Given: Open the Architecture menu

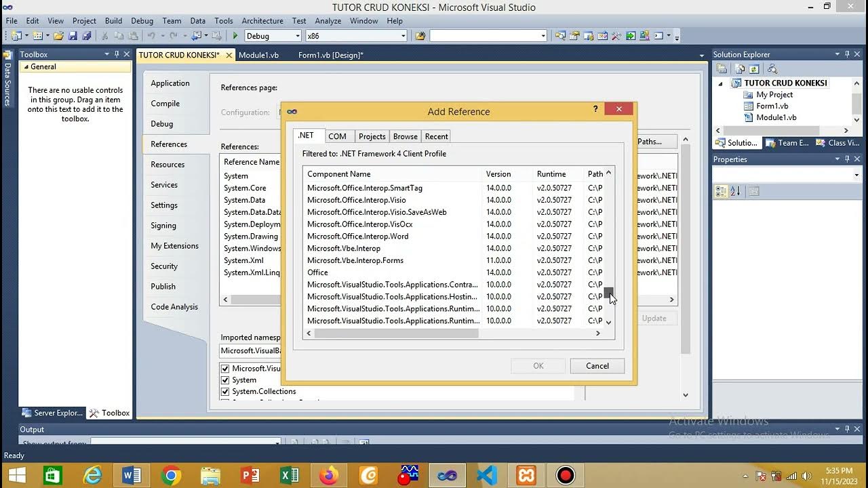Looking at the screenshot, I should point(262,21).
